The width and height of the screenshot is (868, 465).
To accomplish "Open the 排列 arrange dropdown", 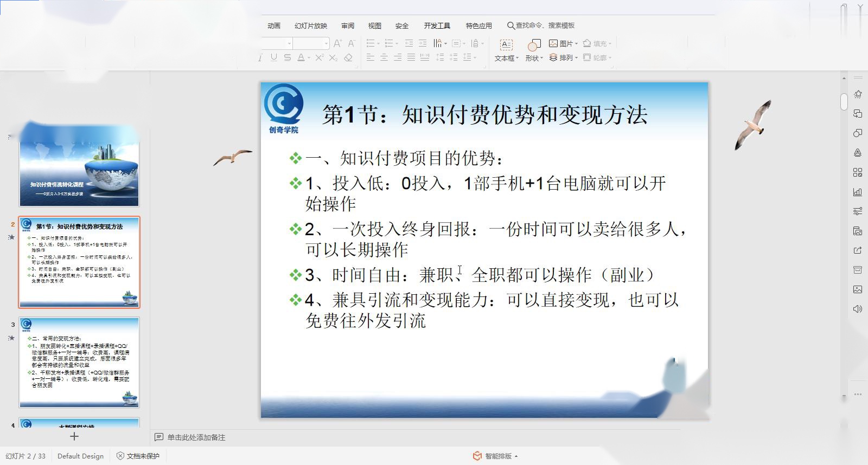I will (x=563, y=57).
